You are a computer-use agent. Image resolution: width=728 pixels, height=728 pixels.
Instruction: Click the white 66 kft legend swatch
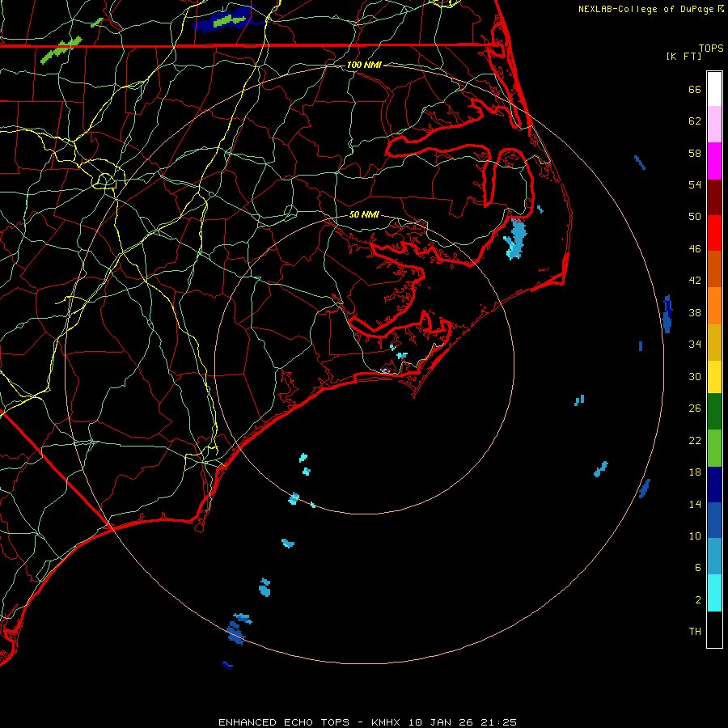point(714,89)
